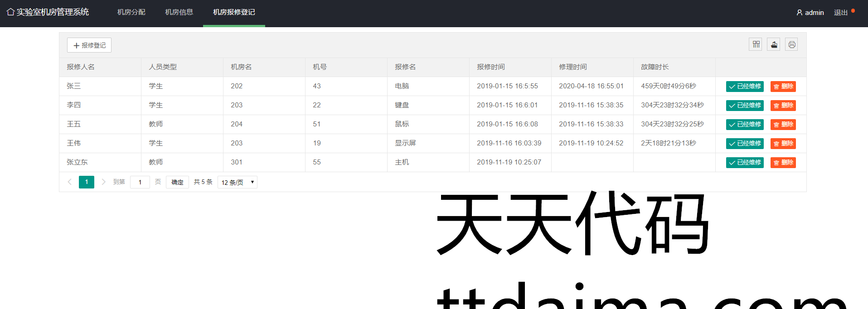Click the 退出 logout link
Screen dimensions: 868x309
[840, 13]
